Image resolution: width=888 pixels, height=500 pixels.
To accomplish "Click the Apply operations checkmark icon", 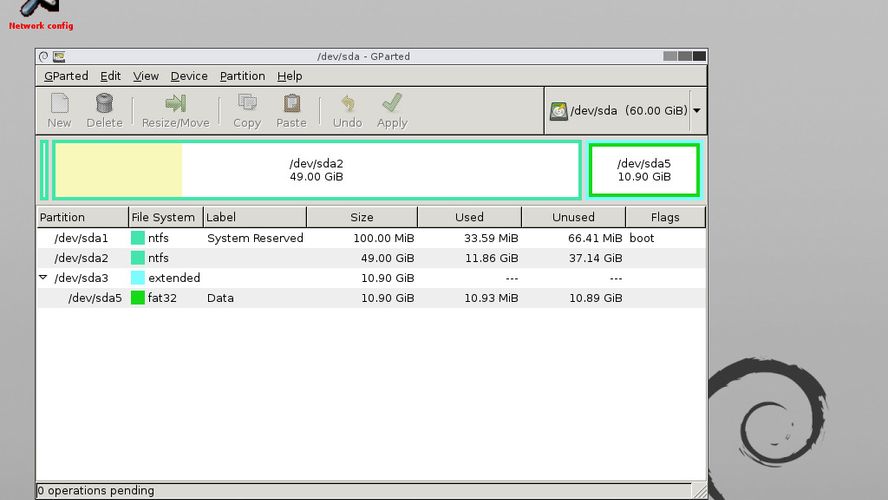I will pos(392,103).
